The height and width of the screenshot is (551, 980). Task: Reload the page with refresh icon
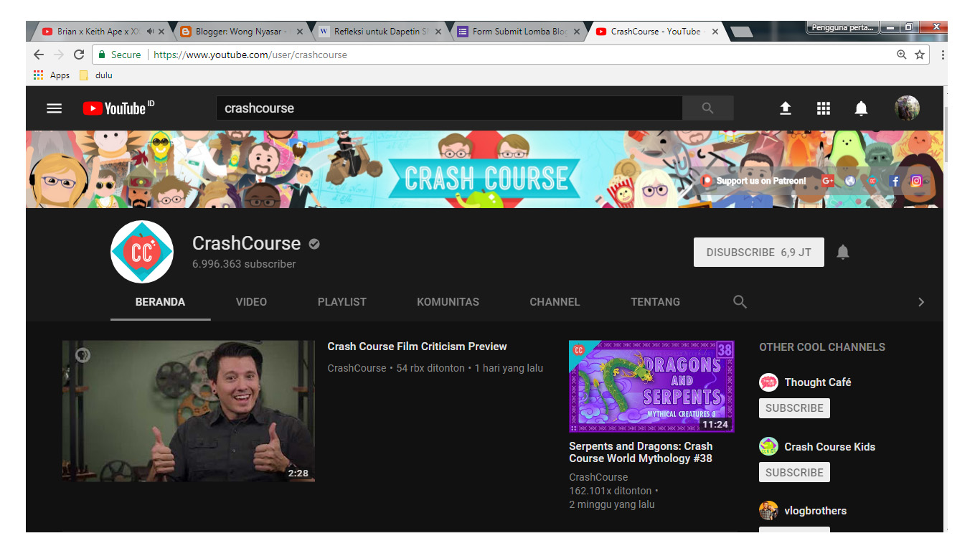[x=79, y=55]
